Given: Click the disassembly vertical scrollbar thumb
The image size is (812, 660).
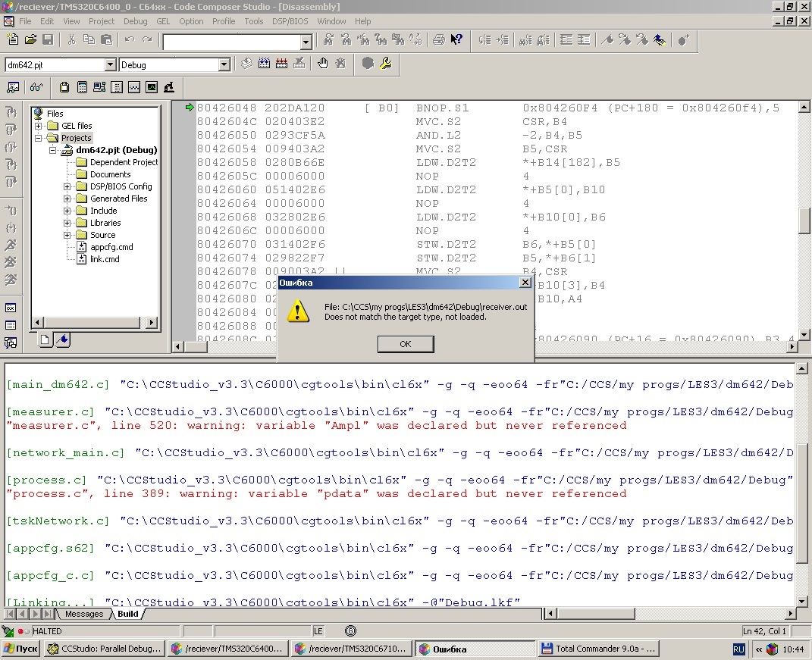Looking at the screenshot, I should [x=804, y=221].
